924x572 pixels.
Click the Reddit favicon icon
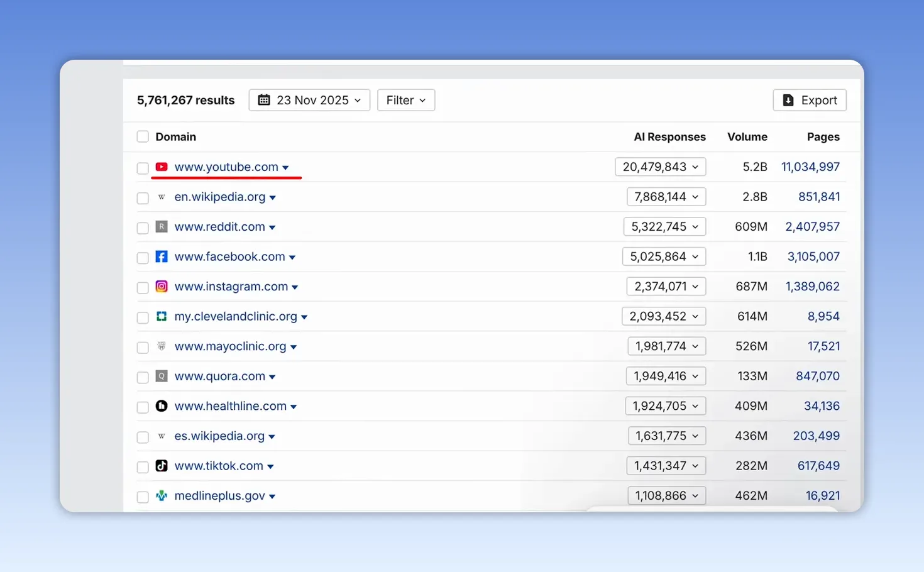click(162, 227)
